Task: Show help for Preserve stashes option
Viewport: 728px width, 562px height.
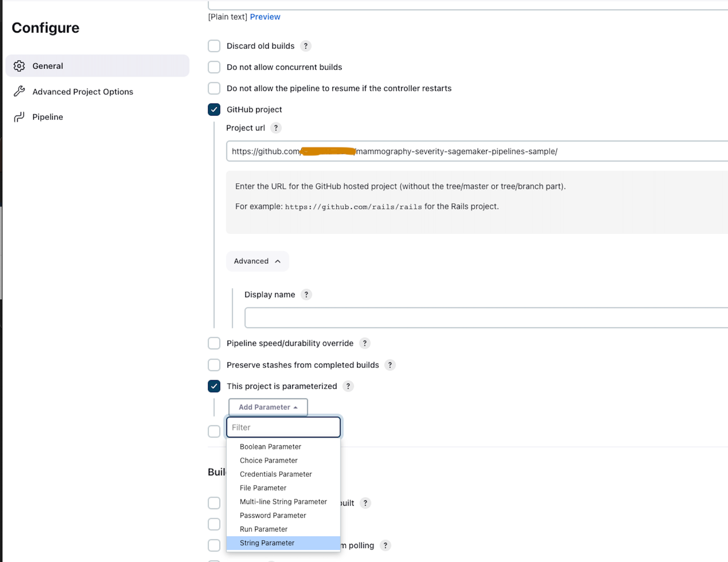Action: click(x=390, y=365)
